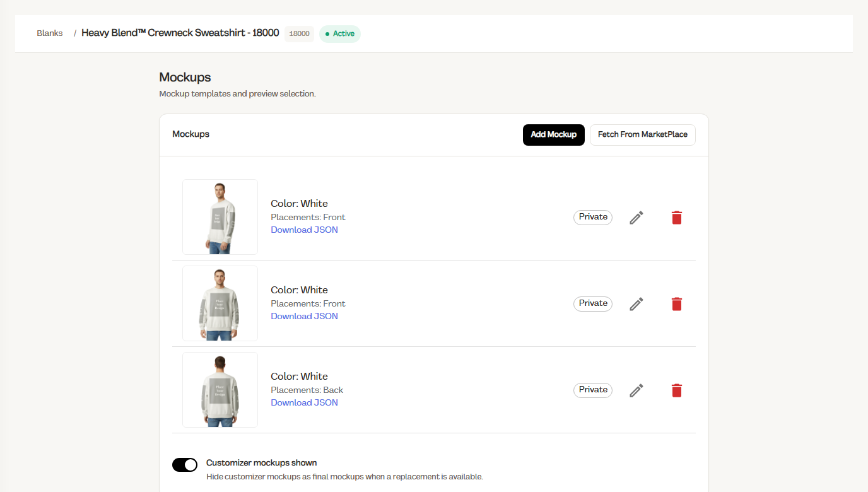868x492 pixels.
Task: Open the back-view model mockup thumbnail
Action: [220, 390]
